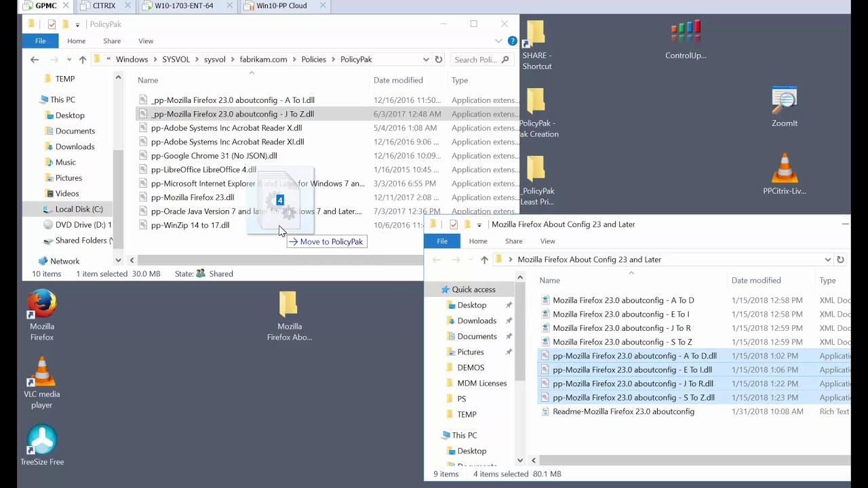The width and height of the screenshot is (868, 488).
Task: Open Share ribbon tab in PolicyPak window
Action: (112, 41)
